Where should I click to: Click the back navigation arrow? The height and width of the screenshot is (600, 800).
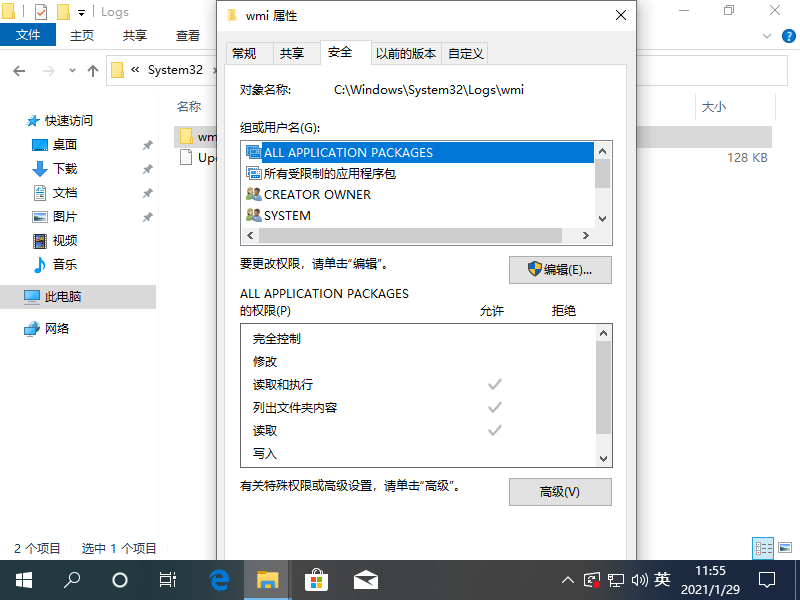[18, 70]
